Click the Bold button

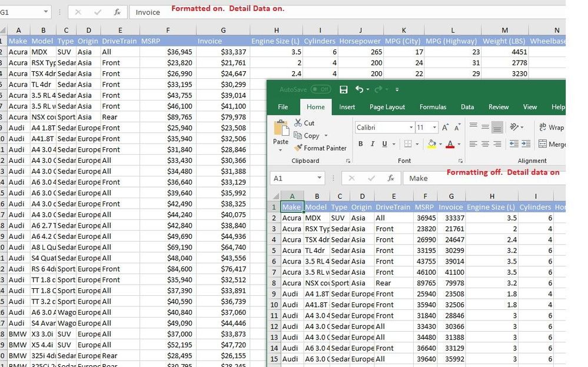click(360, 144)
